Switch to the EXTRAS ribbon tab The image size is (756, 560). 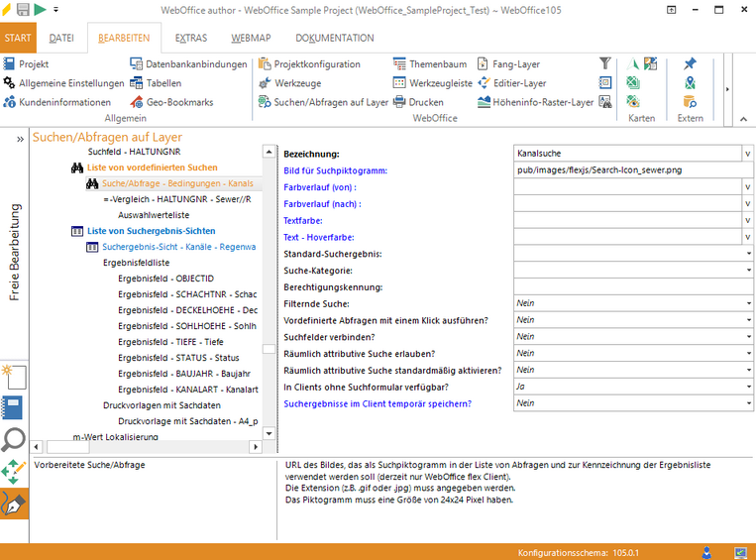(x=190, y=39)
